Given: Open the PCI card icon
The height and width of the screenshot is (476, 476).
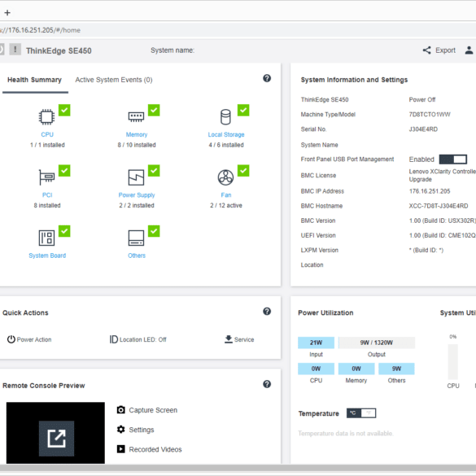Looking at the screenshot, I should tap(46, 177).
